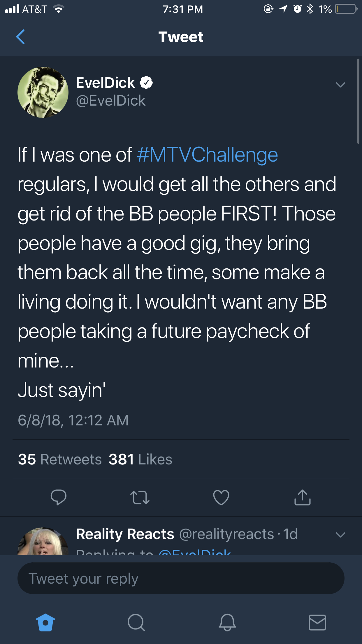Screen dimensions: 362x644
Task: Open the share tweet icon
Action: (x=303, y=497)
